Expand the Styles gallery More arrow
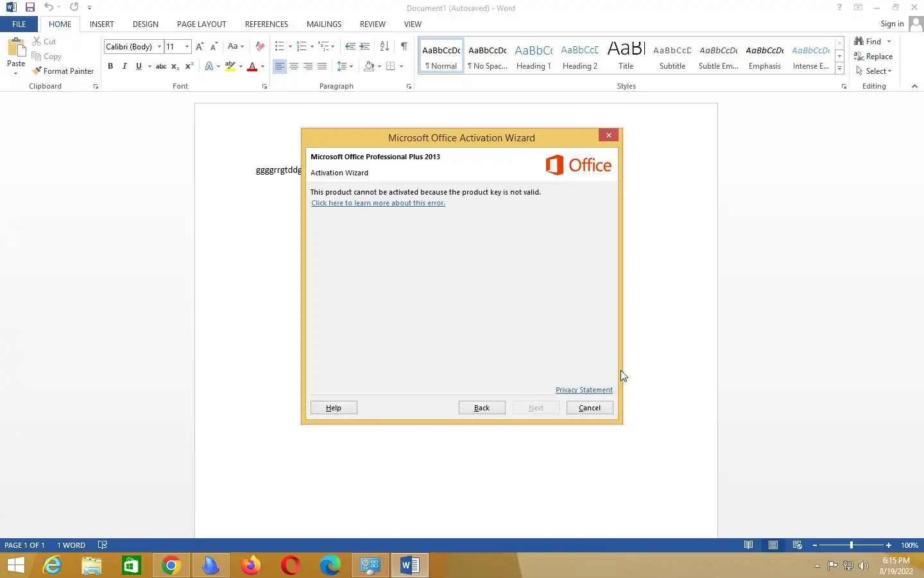This screenshot has height=578, width=924. 839,68
